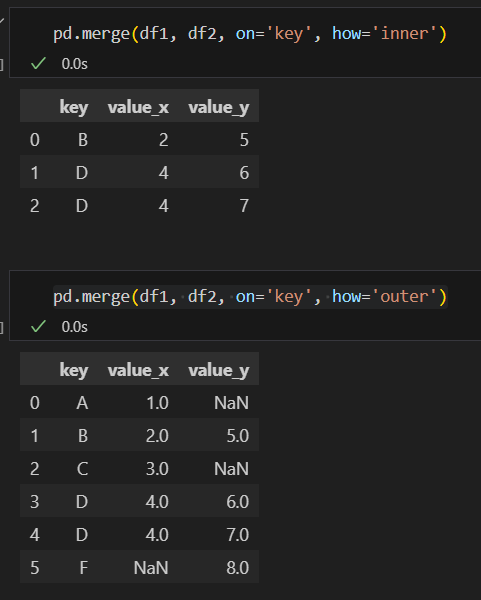Select value_x 4.0 in outer merge row index 3

[157, 502]
